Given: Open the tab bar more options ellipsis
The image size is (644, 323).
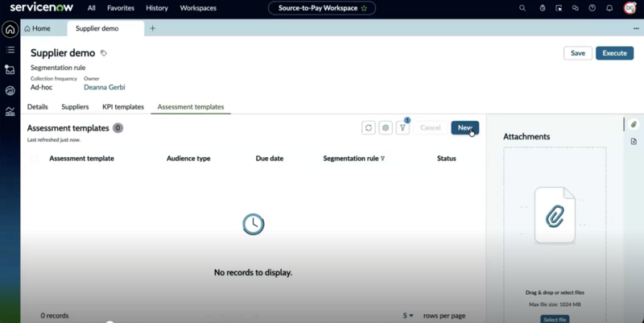Looking at the screenshot, I should pos(636,28).
